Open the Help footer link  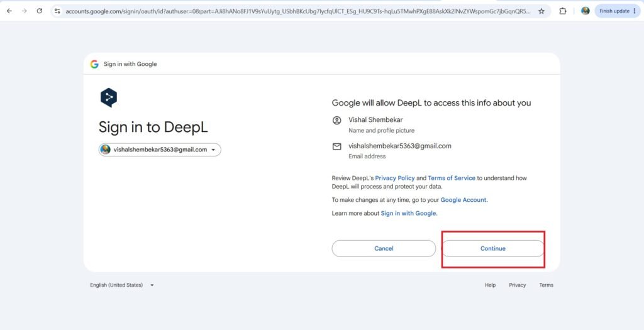tap(490, 285)
